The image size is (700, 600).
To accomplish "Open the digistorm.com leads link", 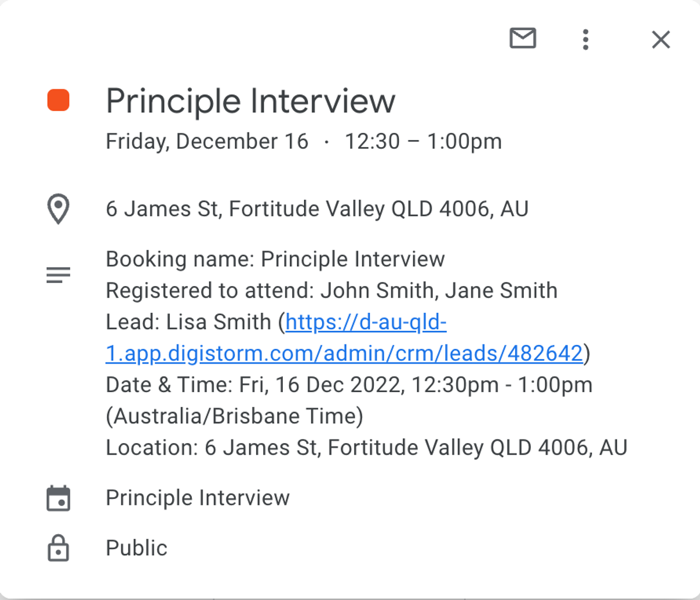I will pos(344,338).
